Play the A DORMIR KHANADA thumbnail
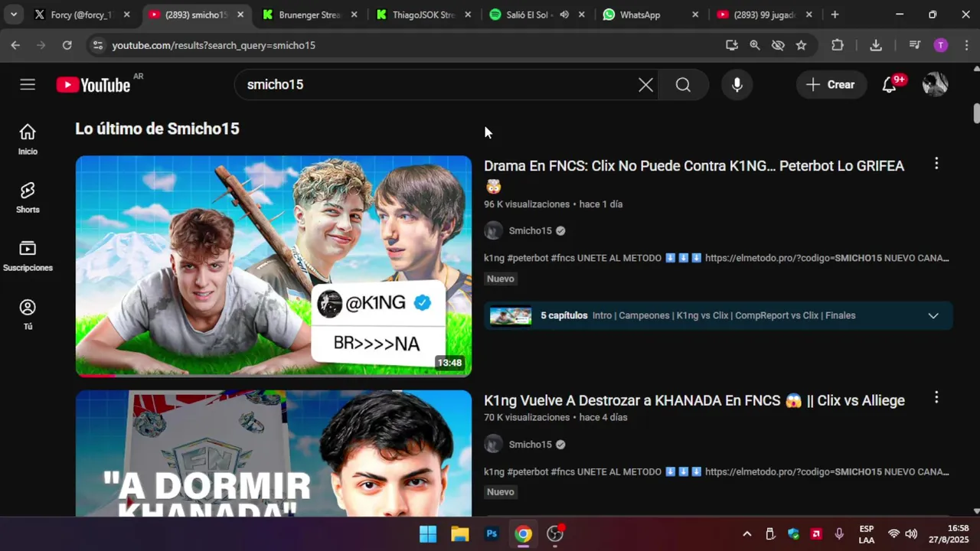This screenshot has width=980, height=551. pyautogui.click(x=273, y=453)
